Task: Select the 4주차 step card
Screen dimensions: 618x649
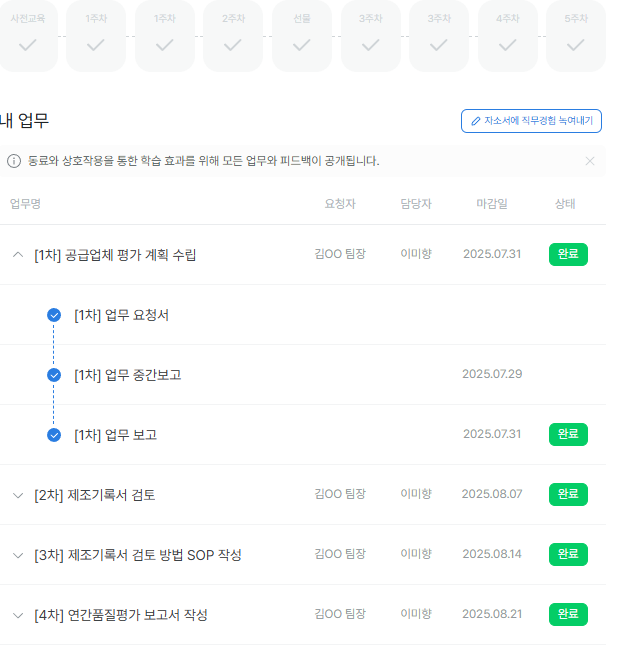Action: pyautogui.click(x=507, y=36)
